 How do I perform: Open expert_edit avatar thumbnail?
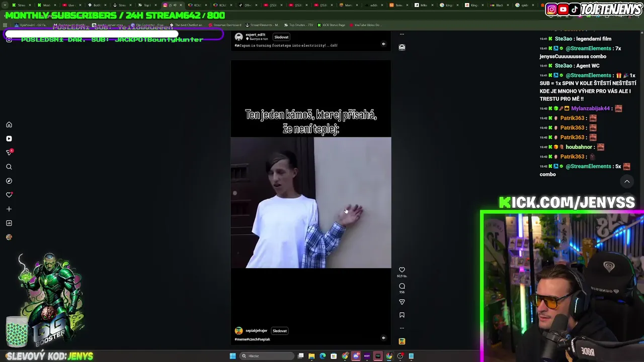click(x=239, y=37)
